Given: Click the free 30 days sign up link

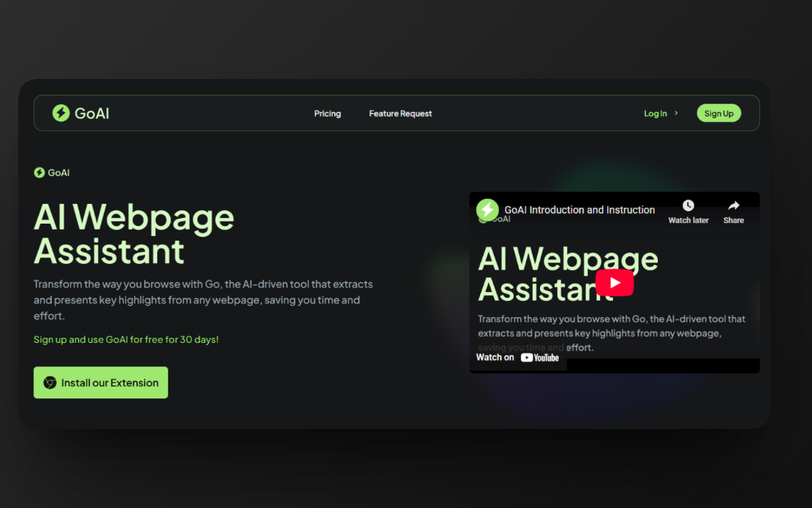Looking at the screenshot, I should coord(126,339).
